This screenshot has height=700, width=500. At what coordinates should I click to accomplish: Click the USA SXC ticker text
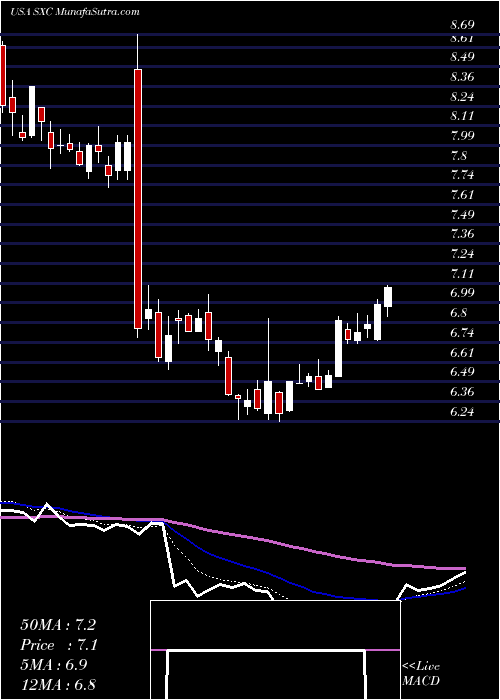(x=32, y=12)
